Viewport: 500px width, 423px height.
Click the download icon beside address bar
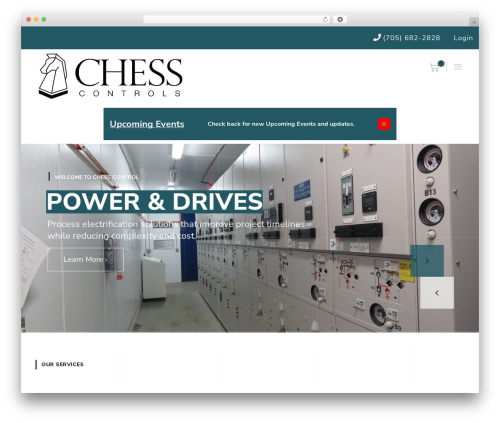(x=340, y=20)
